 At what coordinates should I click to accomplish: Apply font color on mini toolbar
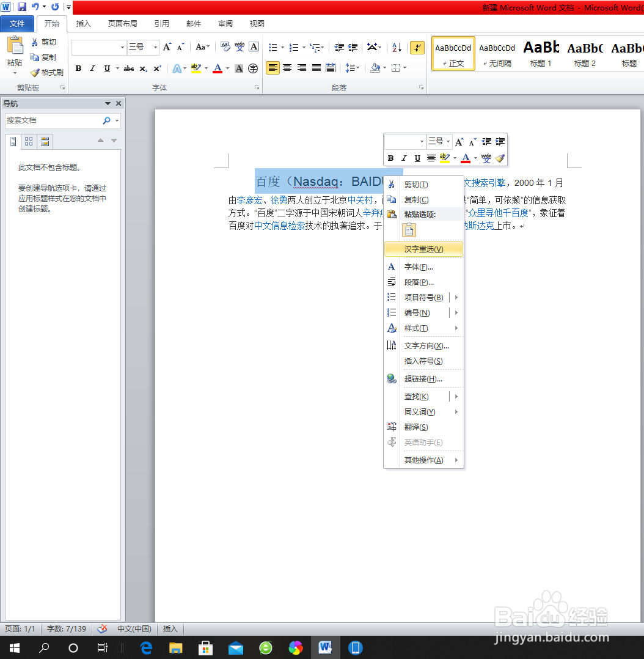(466, 158)
